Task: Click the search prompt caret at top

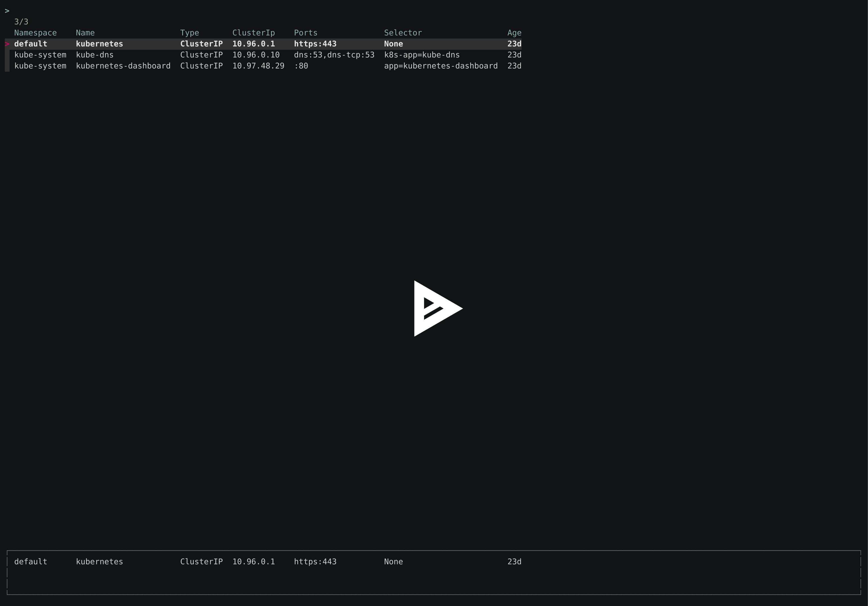Action: pyautogui.click(x=7, y=11)
